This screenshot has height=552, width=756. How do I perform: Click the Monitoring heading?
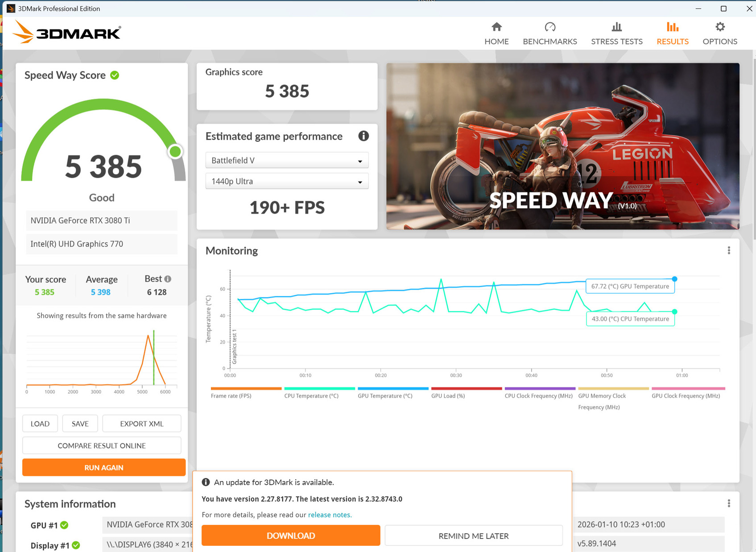click(x=231, y=251)
